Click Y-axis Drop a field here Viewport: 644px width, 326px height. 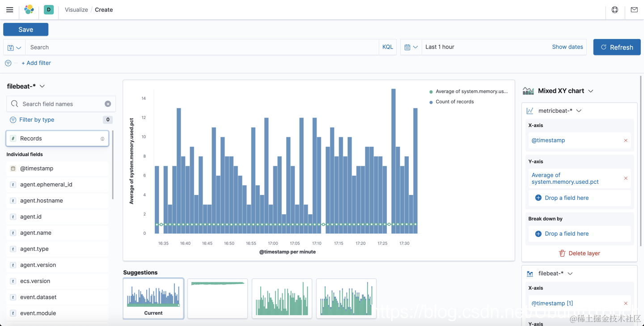click(566, 198)
